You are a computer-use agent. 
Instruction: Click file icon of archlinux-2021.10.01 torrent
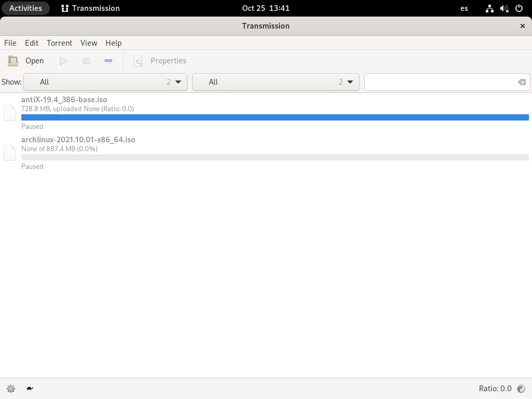10,153
